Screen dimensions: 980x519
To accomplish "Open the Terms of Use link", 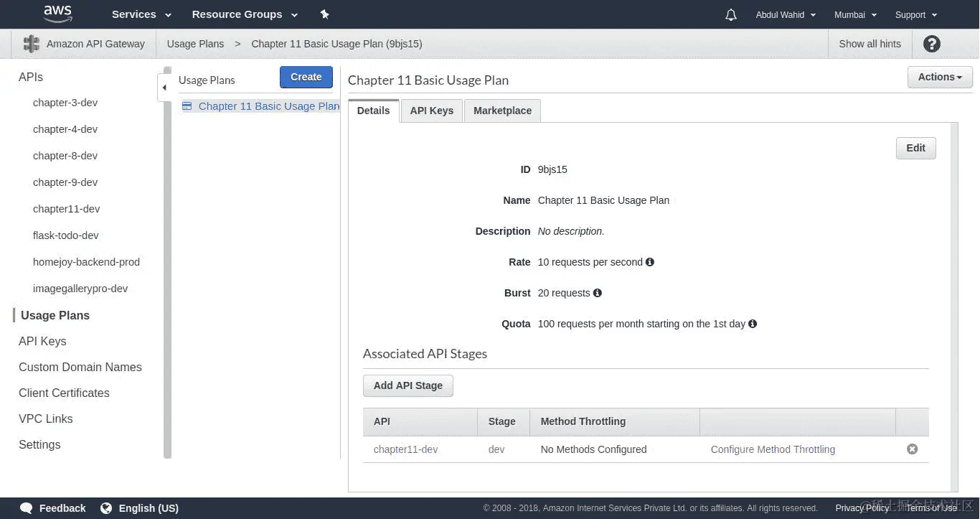I will pyautogui.click(x=931, y=508).
